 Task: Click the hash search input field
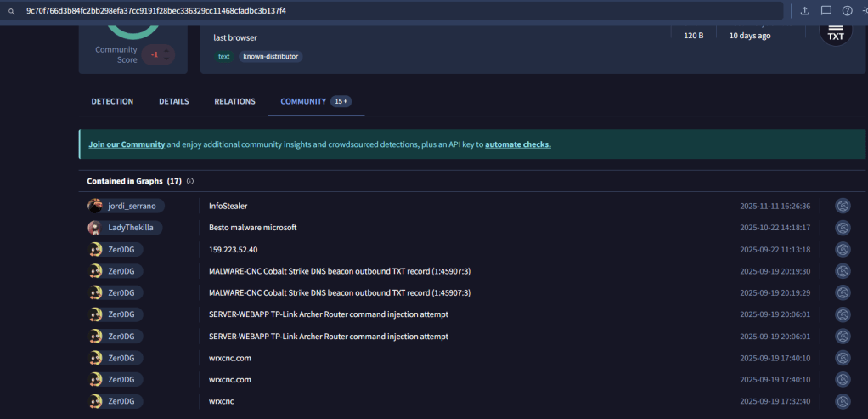pyautogui.click(x=399, y=11)
